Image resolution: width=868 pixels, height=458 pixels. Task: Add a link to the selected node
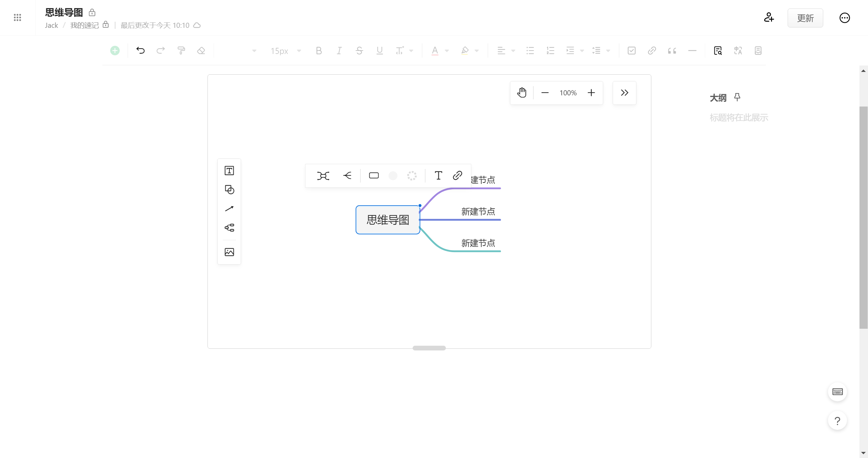[457, 176]
